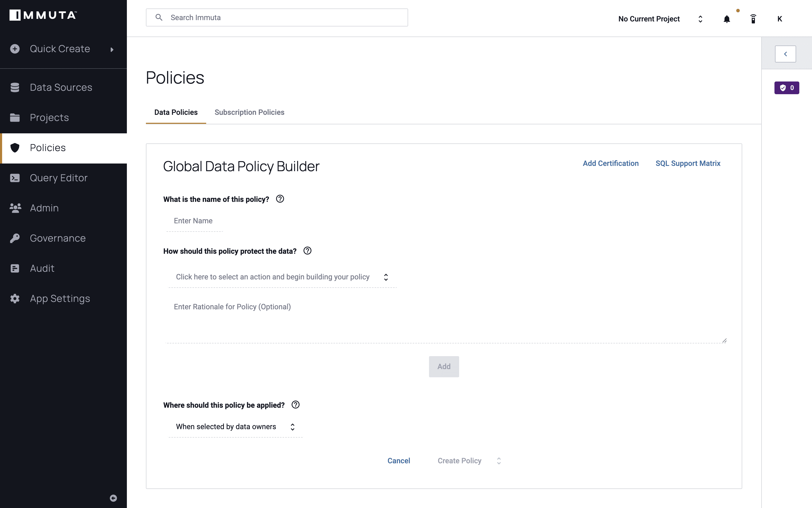Click the App Settings gear icon
Screen dimensions: 812x508
[x=15, y=299]
